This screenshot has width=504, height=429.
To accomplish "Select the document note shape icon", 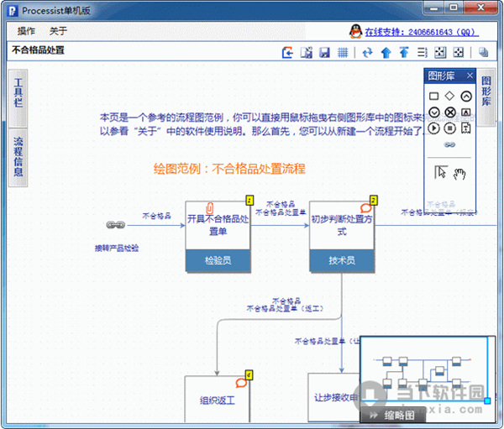I will click(x=466, y=128).
